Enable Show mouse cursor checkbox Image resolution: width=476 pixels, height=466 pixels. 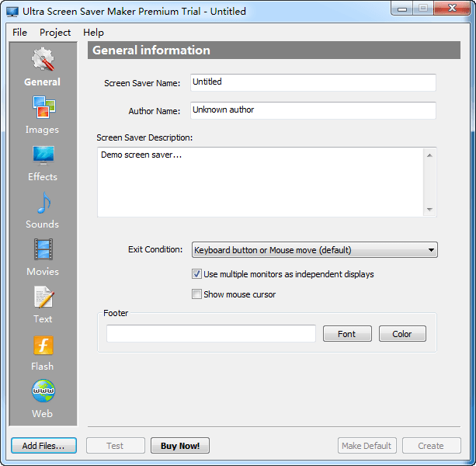197,294
